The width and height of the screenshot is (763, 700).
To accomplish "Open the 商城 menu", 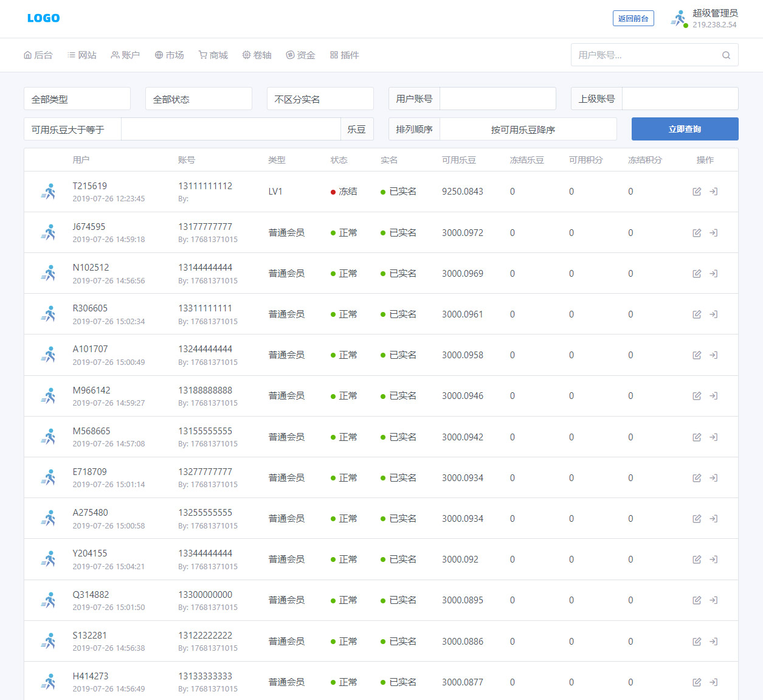I will coord(213,55).
